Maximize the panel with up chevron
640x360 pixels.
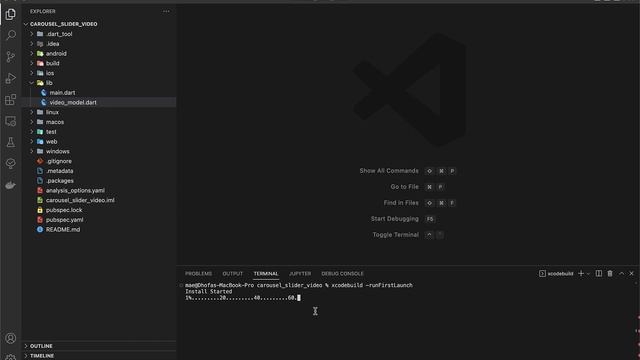(x=621, y=273)
